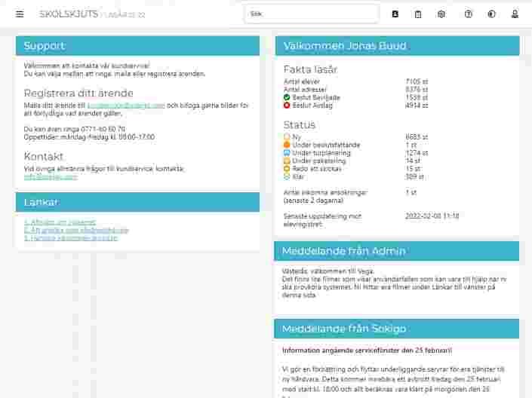The image size is (532, 398).
Task: Open settings via the gear icon
Action: pos(441,14)
